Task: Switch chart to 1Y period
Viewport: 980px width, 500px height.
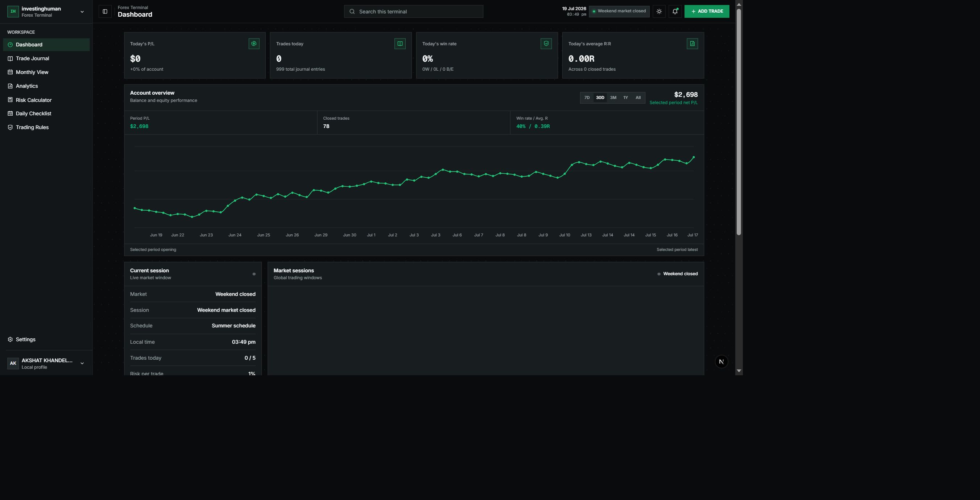Action: point(625,98)
